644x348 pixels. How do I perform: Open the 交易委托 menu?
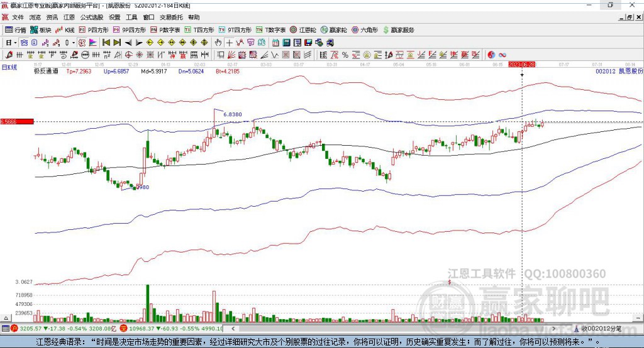171,17
